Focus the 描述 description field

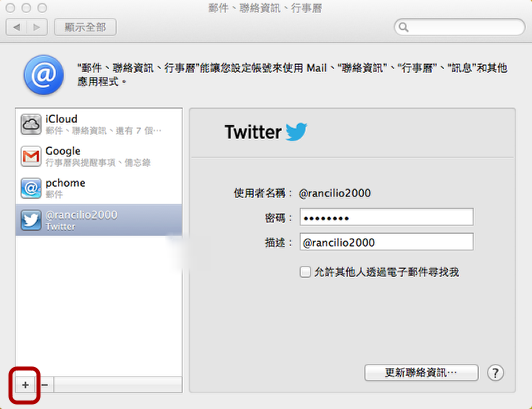pyautogui.click(x=386, y=242)
